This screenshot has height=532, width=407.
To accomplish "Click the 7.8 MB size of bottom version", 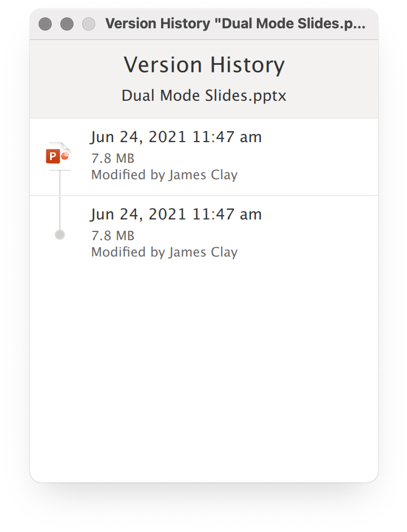I will pyautogui.click(x=113, y=236).
